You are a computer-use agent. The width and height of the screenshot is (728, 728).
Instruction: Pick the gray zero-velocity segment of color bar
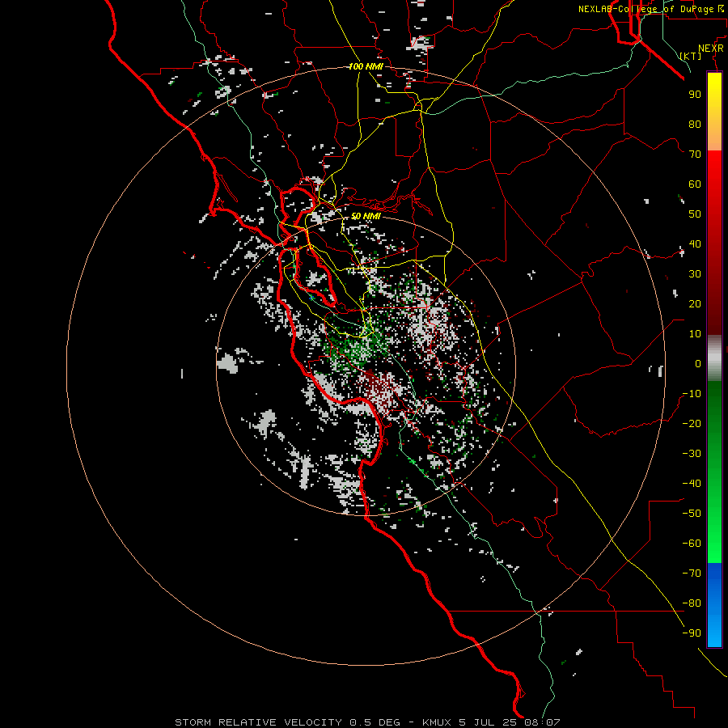[x=714, y=358]
